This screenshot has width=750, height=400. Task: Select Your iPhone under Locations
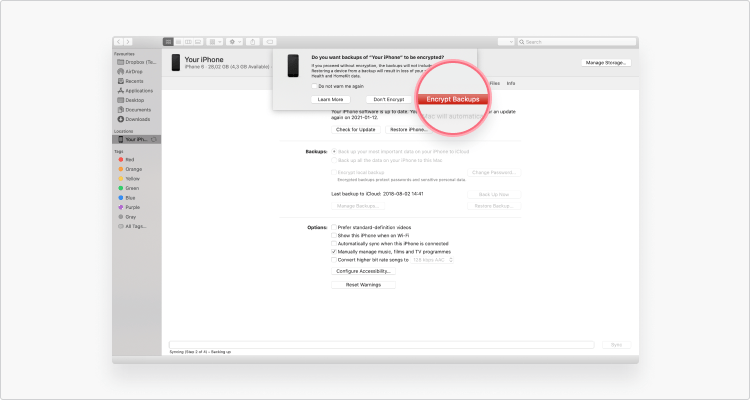136,140
